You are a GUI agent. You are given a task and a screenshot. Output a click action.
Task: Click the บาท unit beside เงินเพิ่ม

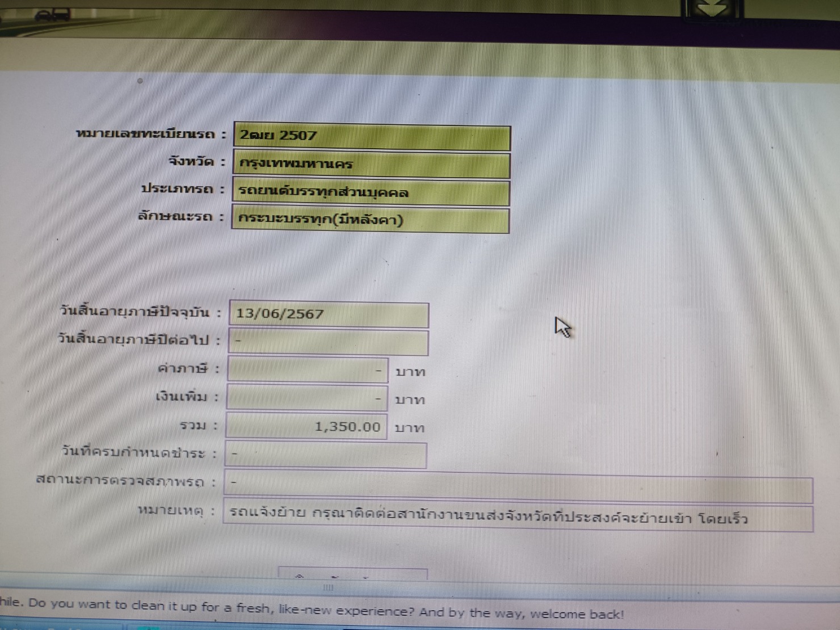click(x=410, y=400)
